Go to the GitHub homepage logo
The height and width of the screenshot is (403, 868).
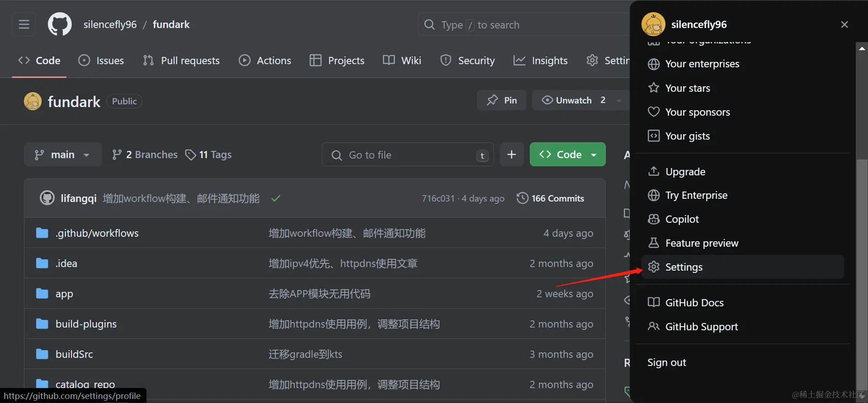click(x=60, y=24)
